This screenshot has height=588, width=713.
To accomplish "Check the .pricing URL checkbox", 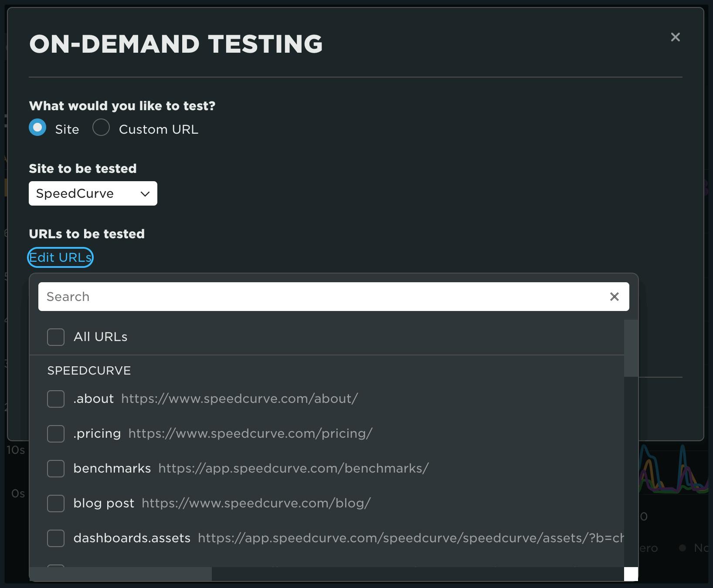I will pos(55,433).
